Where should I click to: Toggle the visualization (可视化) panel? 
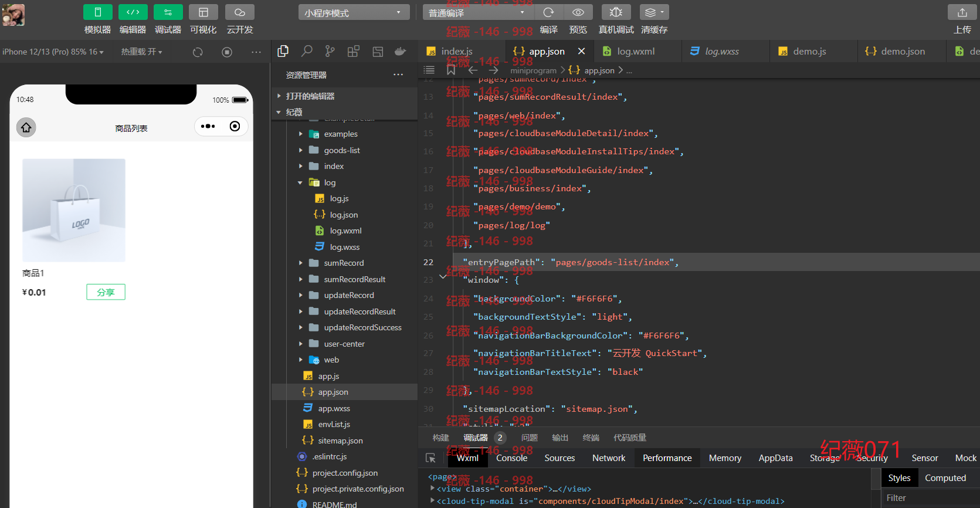(x=204, y=12)
